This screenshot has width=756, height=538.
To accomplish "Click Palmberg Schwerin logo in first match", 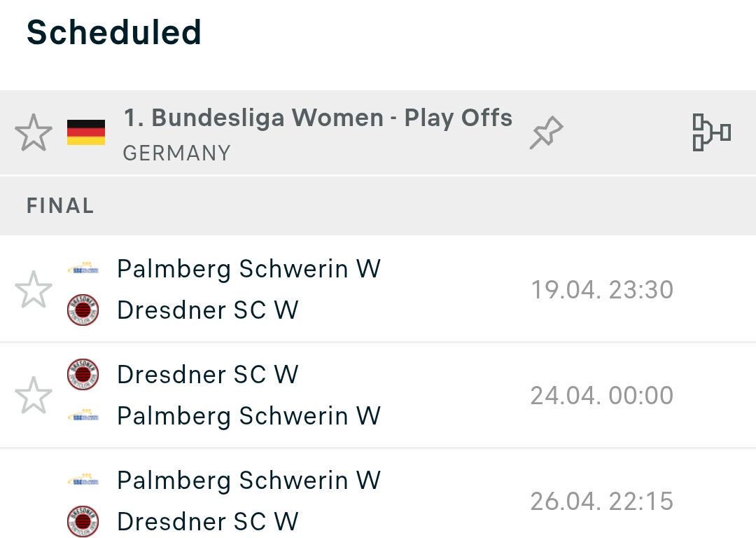I will 83,269.
